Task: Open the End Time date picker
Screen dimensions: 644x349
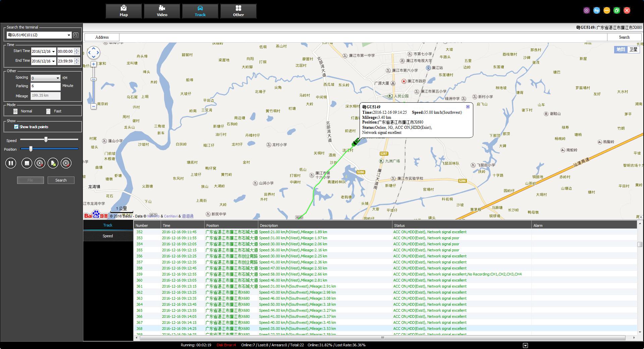Action: [53, 61]
